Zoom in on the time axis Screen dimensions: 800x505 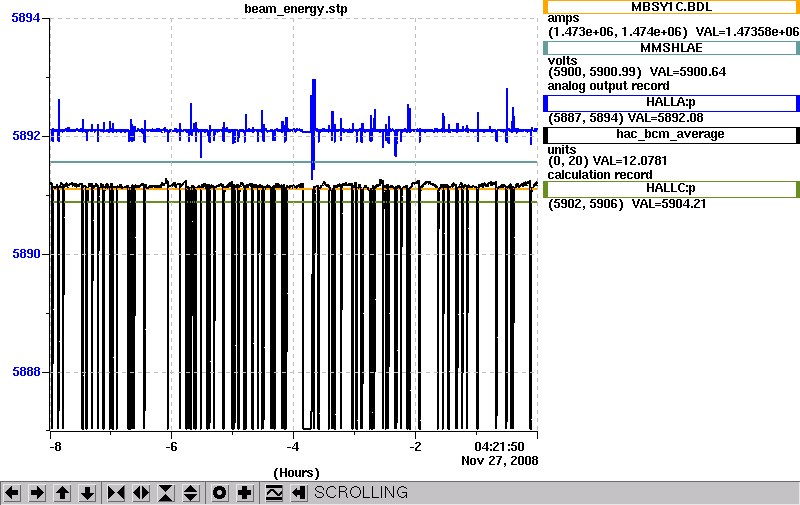coord(116,493)
